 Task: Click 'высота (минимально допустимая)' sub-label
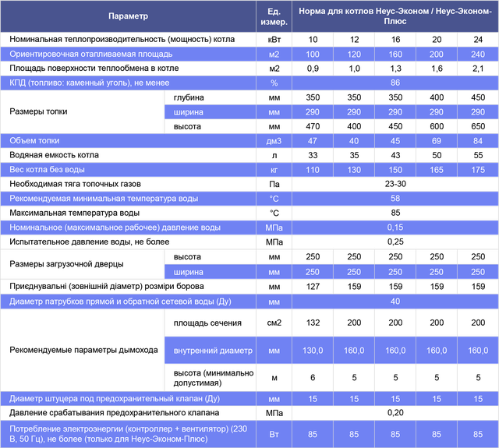(x=214, y=378)
